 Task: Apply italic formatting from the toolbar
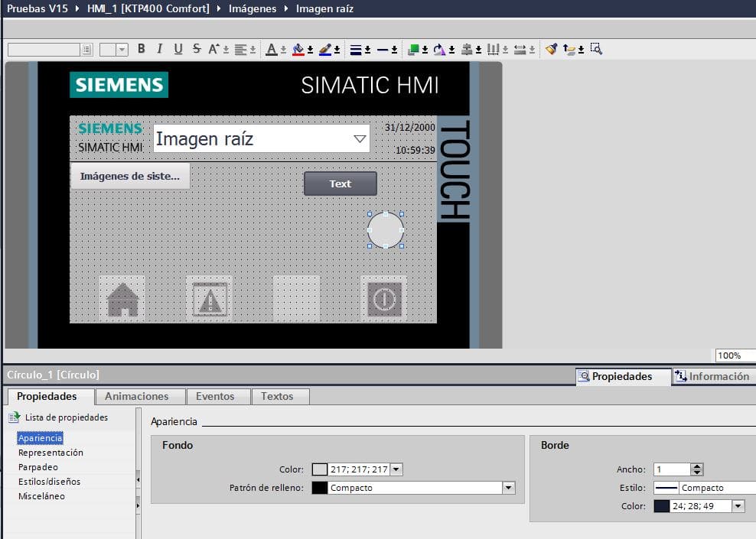(159, 48)
